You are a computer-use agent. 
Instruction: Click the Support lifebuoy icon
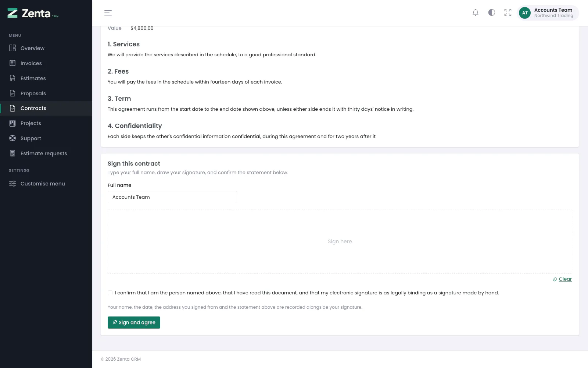(x=12, y=138)
